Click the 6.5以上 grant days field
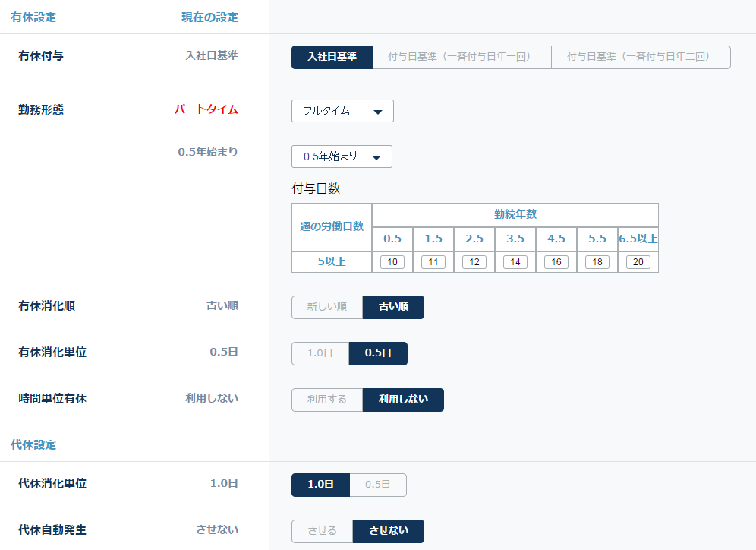The image size is (756, 550). coord(638,262)
